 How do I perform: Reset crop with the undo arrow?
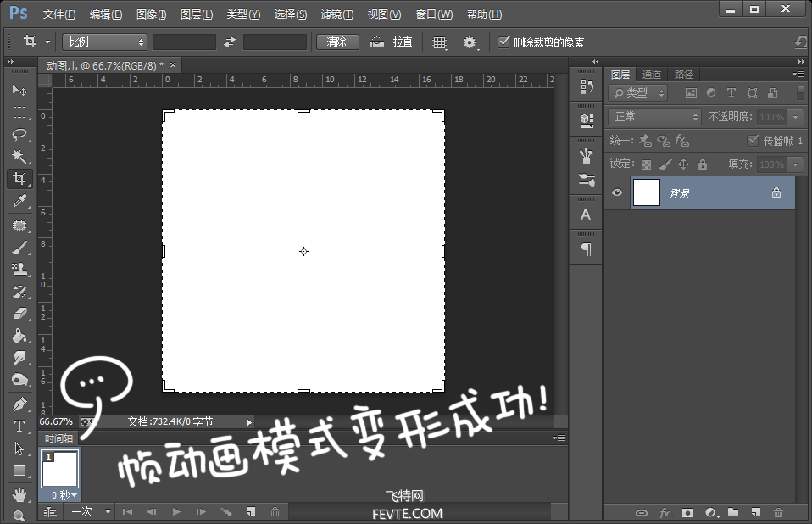tap(801, 42)
